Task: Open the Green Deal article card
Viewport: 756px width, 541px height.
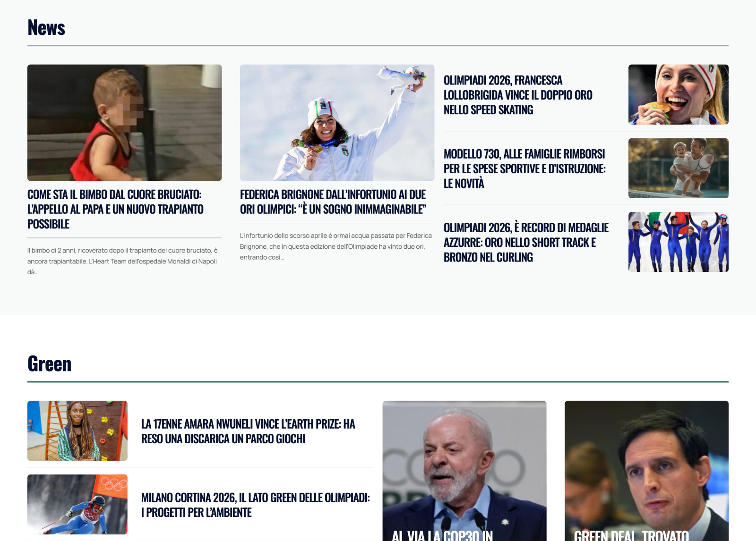Action: pos(646,472)
